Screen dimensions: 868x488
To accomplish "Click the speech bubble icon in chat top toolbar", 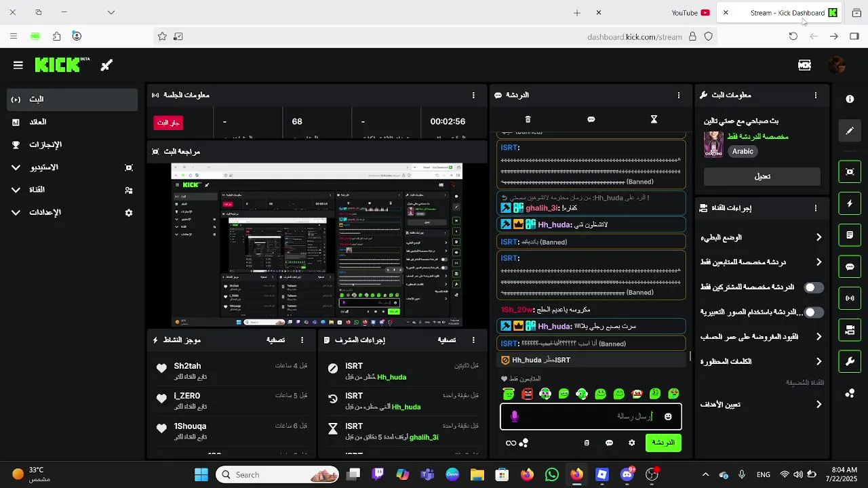I will click(x=591, y=119).
